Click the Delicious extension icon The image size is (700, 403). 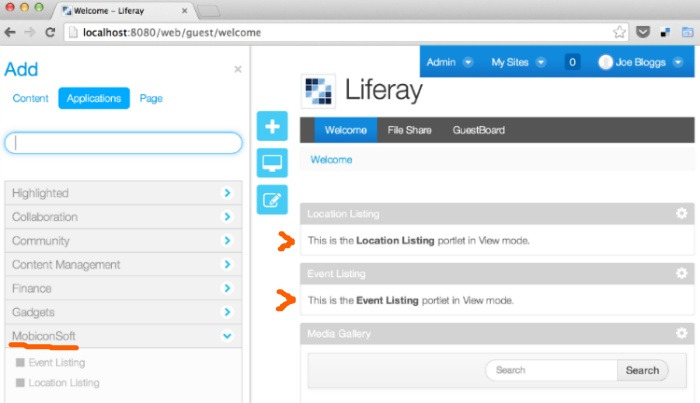tap(665, 33)
